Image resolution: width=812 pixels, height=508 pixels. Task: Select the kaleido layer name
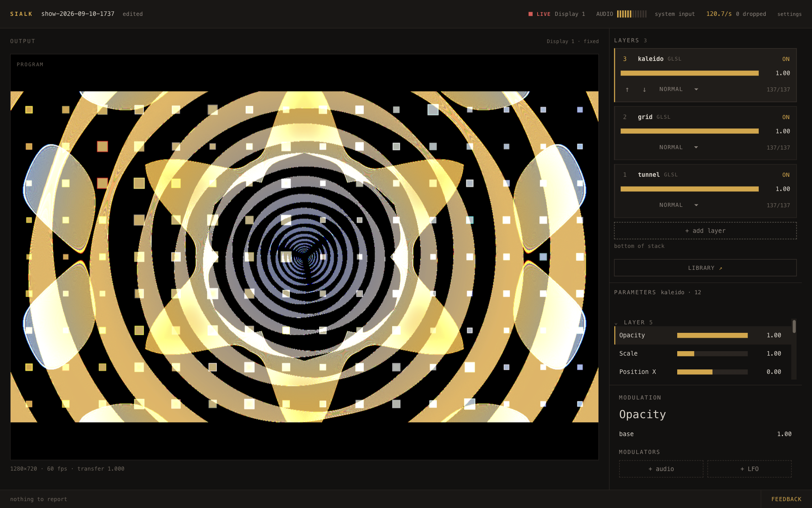click(650, 59)
